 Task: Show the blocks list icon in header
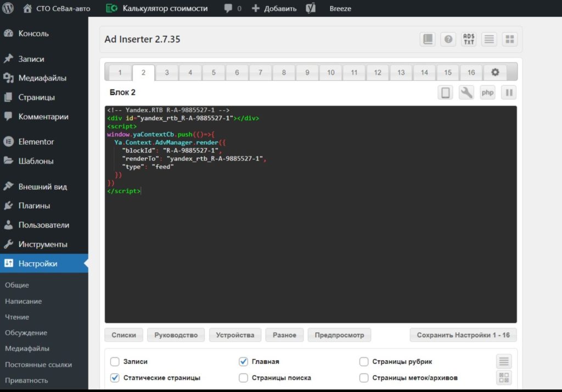tap(489, 39)
